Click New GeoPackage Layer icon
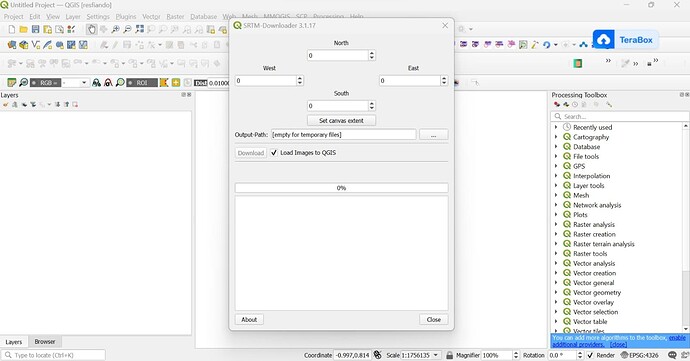Screen dimensions: 690x361 pos(24,45)
